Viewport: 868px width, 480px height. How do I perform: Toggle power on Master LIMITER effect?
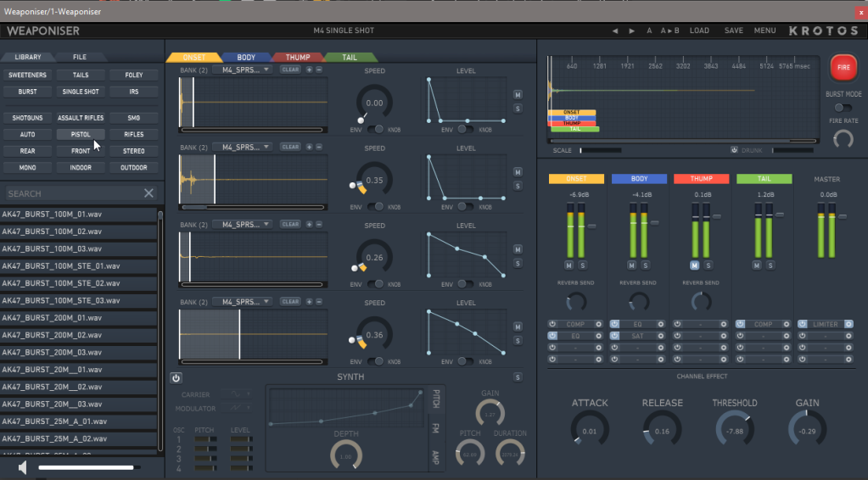[802, 324]
